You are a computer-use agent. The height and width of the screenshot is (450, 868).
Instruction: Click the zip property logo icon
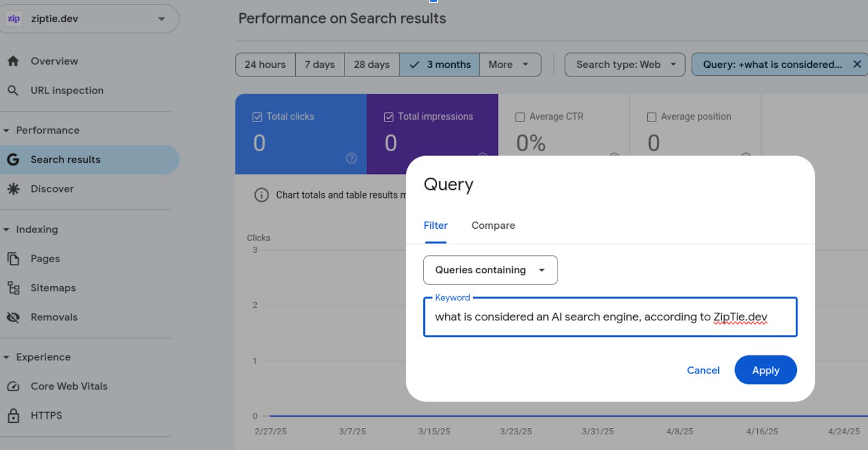point(14,18)
